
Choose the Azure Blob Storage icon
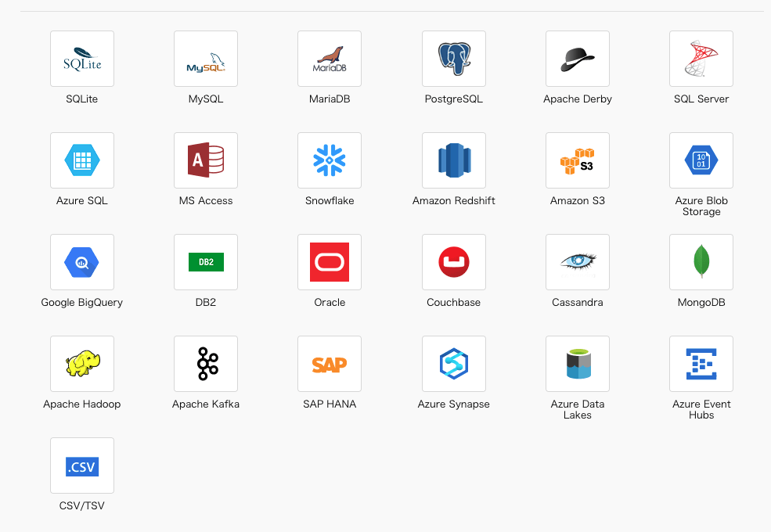coord(701,160)
